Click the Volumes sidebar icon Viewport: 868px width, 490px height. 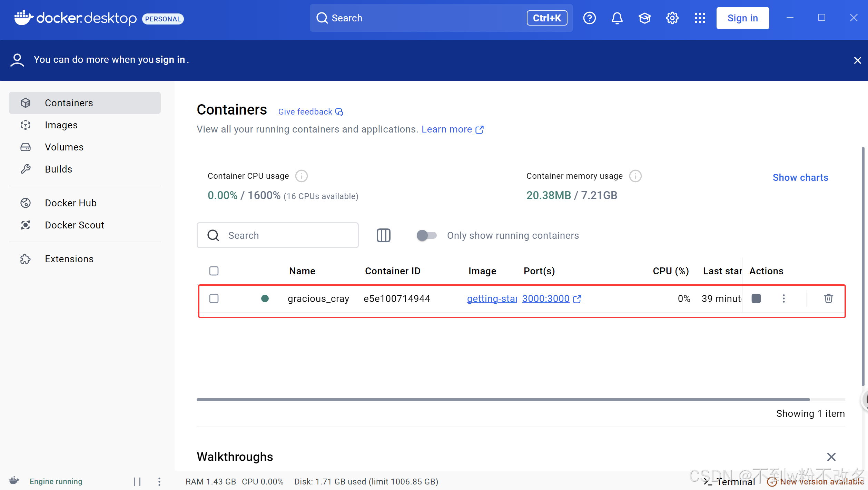tap(26, 147)
